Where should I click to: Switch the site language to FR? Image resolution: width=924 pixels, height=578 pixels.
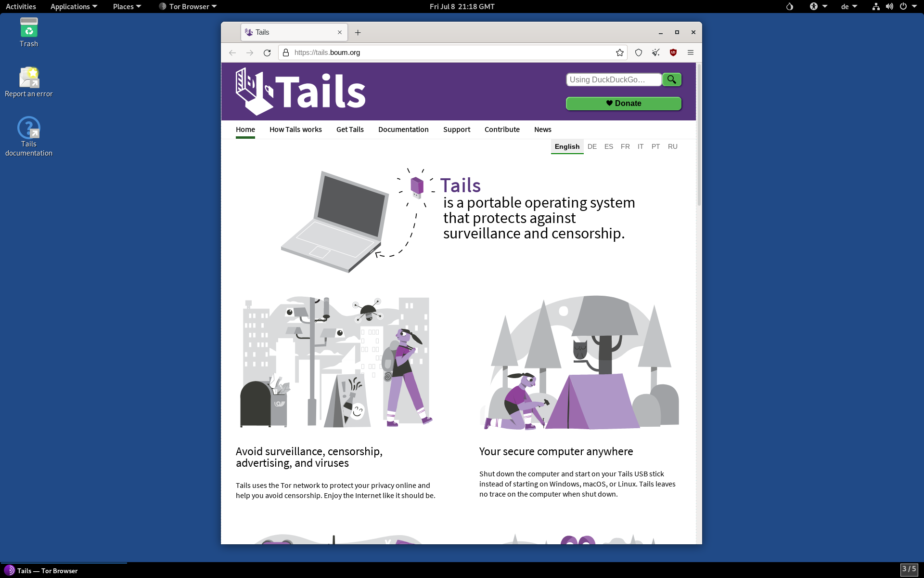tap(625, 146)
